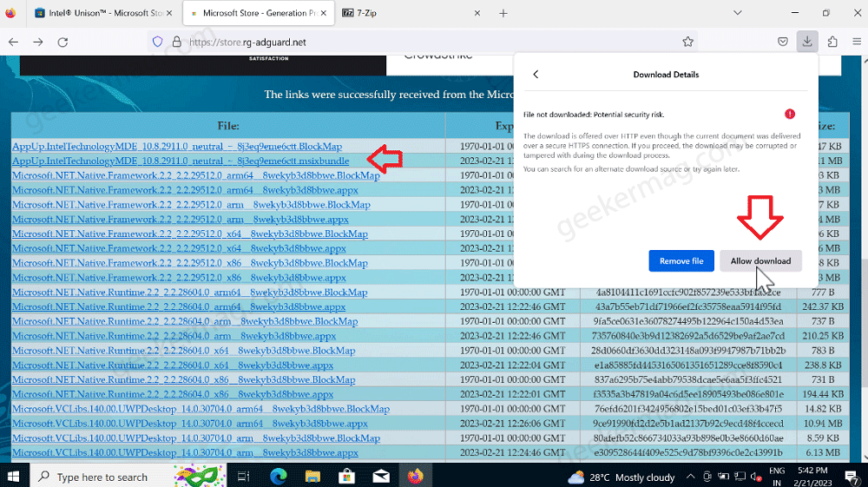Open NET.Native.Runtime arm appx link
The height and width of the screenshot is (487, 868).
174,336
